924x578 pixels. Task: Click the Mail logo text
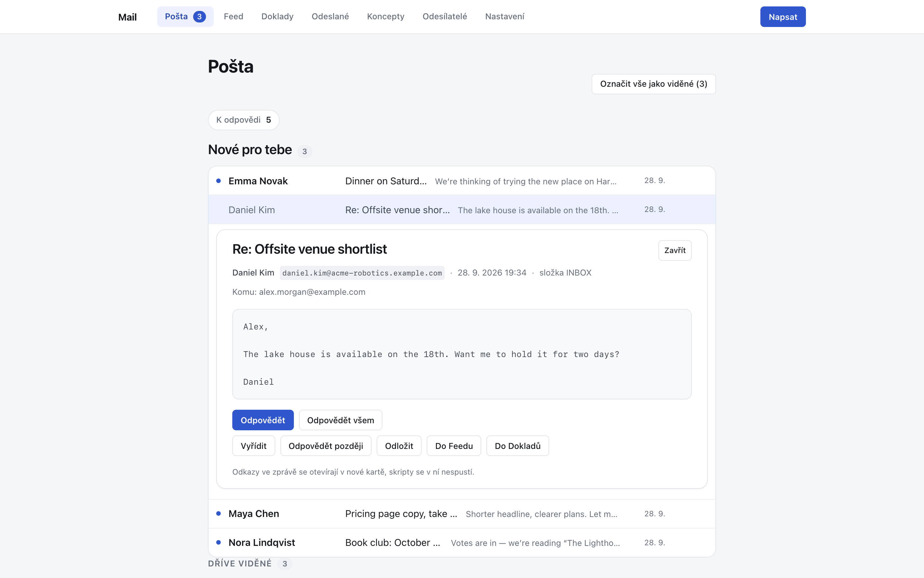[127, 17]
